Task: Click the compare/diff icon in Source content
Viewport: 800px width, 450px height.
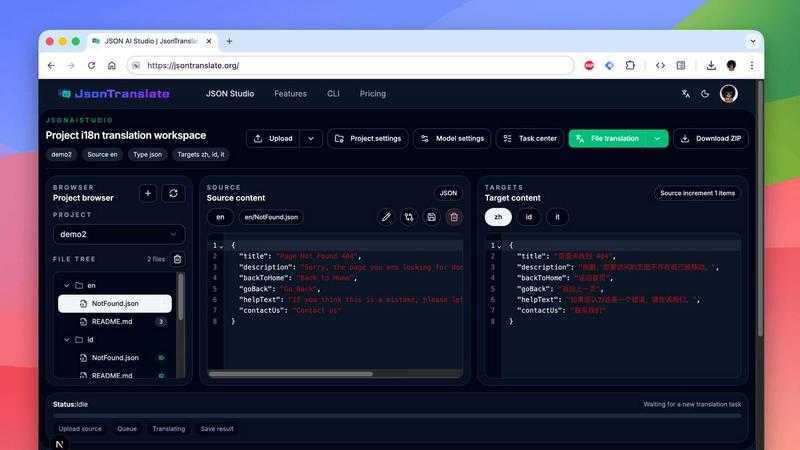Action: (409, 217)
